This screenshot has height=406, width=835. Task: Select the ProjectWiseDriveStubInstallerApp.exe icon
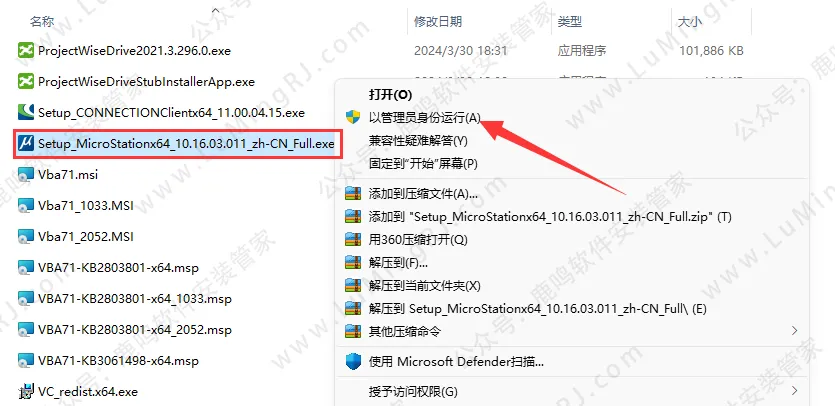[25, 82]
